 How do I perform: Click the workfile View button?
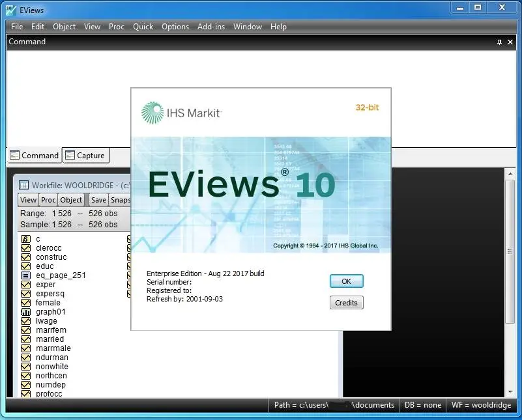coord(28,200)
